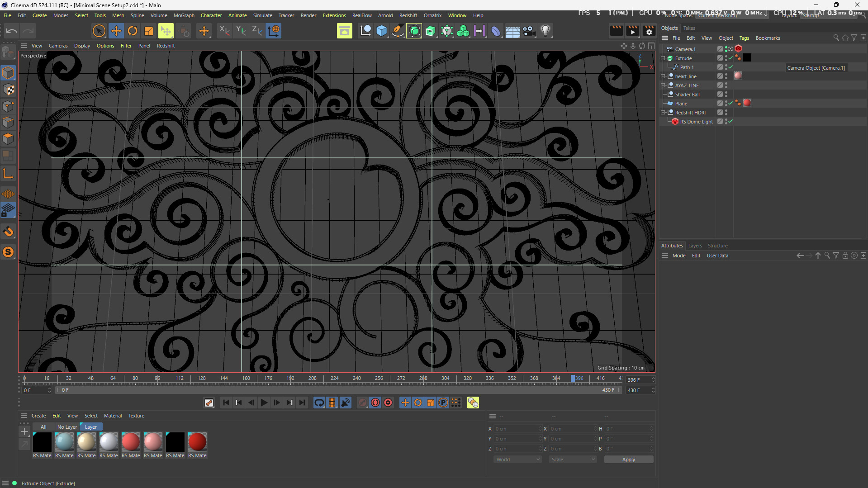Screen dimensions: 868x488
Task: Click the timeline playhead at frame 396
Action: (x=573, y=379)
